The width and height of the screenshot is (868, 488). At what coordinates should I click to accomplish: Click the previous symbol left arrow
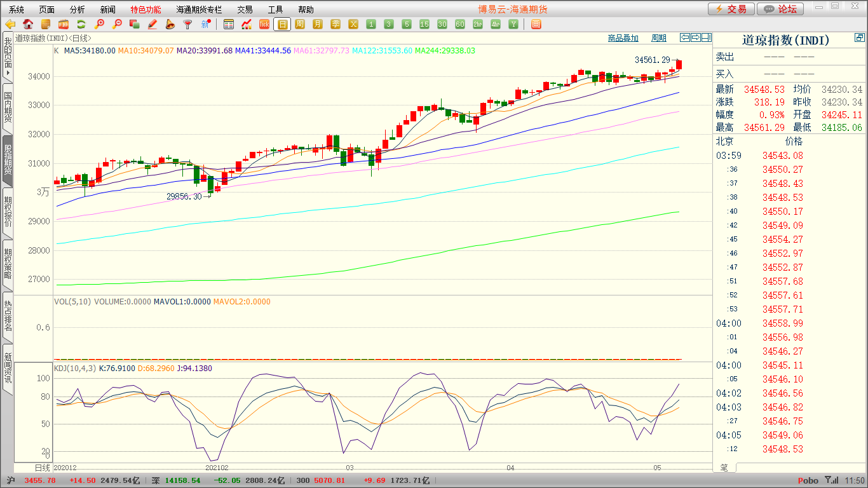coord(685,37)
